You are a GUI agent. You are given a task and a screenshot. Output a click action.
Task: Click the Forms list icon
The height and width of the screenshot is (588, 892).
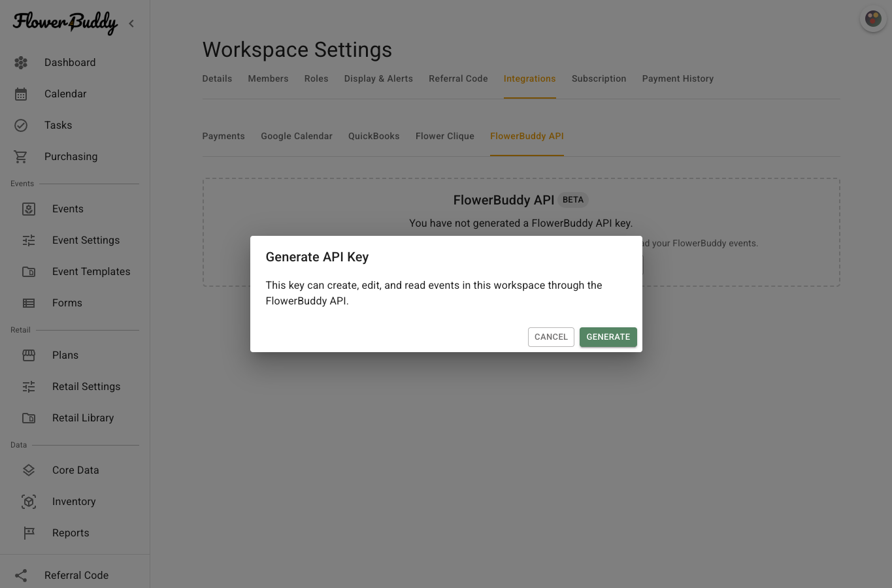pos(29,303)
